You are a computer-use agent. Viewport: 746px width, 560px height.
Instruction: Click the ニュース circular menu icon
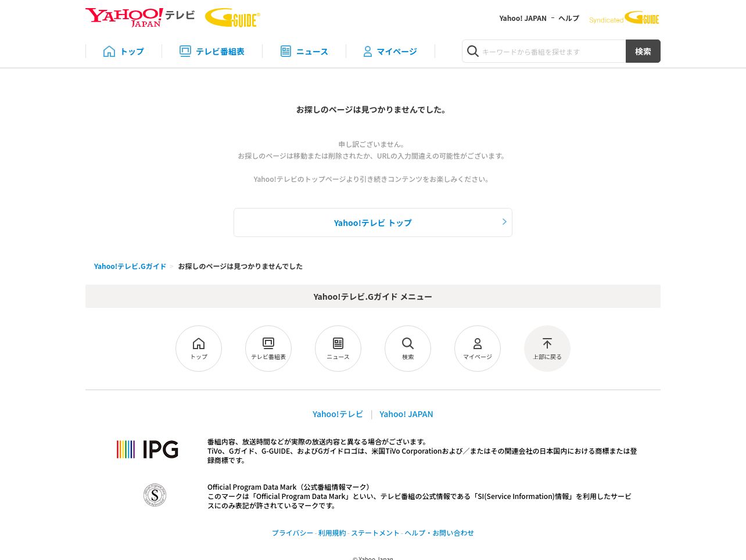tap(338, 349)
